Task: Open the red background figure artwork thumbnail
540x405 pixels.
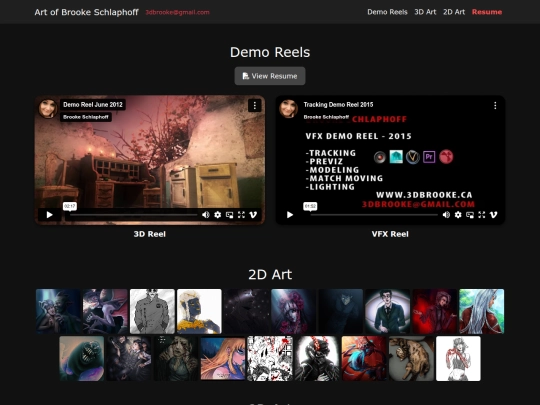Action: 435,311
